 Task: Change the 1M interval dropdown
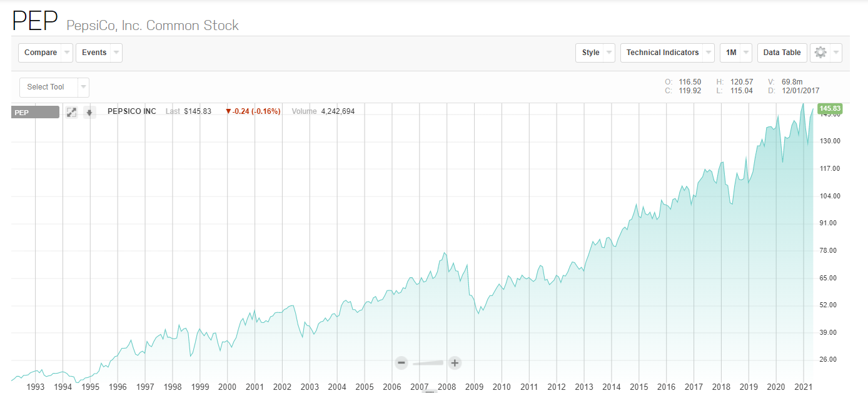point(735,53)
